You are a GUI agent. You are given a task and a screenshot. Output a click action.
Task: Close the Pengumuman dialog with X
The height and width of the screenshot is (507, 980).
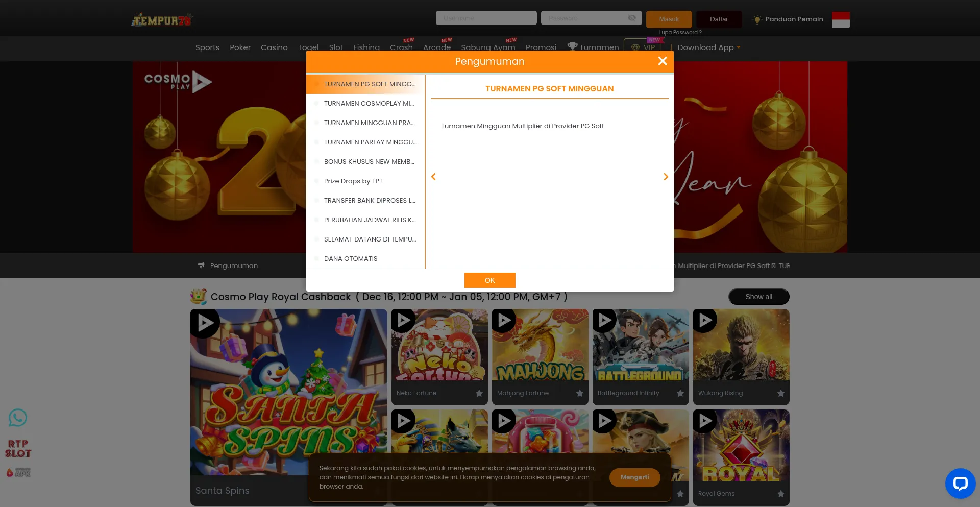click(x=662, y=61)
